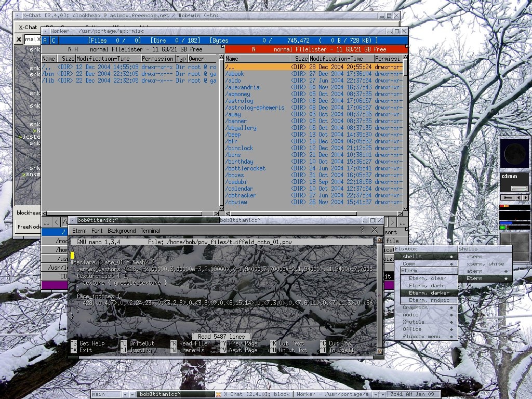Click the '<' back button in Worker left path bar

[x=56, y=222]
